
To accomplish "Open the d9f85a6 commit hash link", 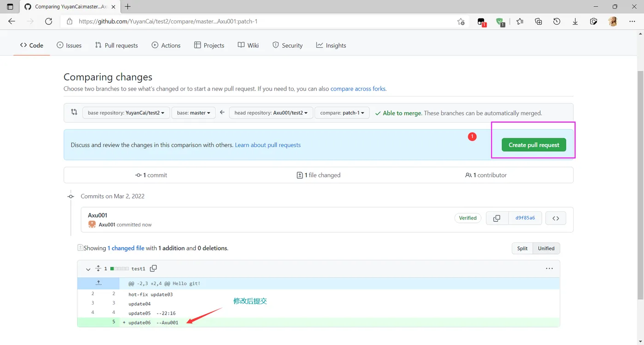I will pyautogui.click(x=525, y=218).
